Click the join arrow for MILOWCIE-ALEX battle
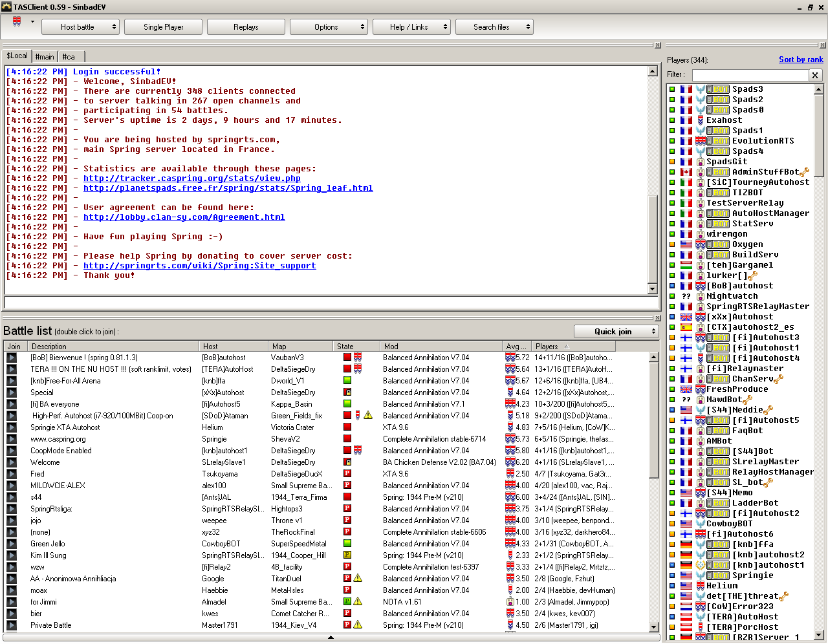 coord(12,486)
